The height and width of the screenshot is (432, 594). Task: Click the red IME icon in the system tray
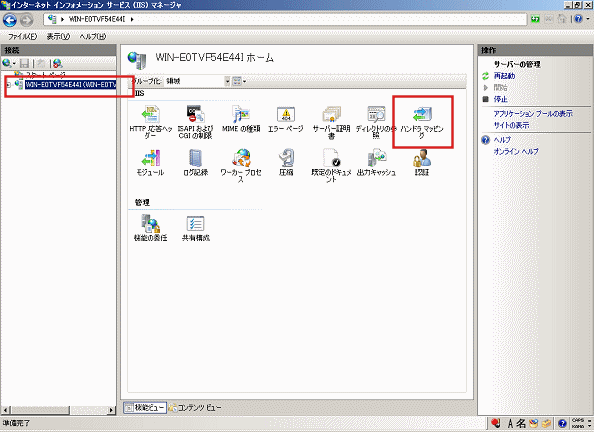pos(495,423)
